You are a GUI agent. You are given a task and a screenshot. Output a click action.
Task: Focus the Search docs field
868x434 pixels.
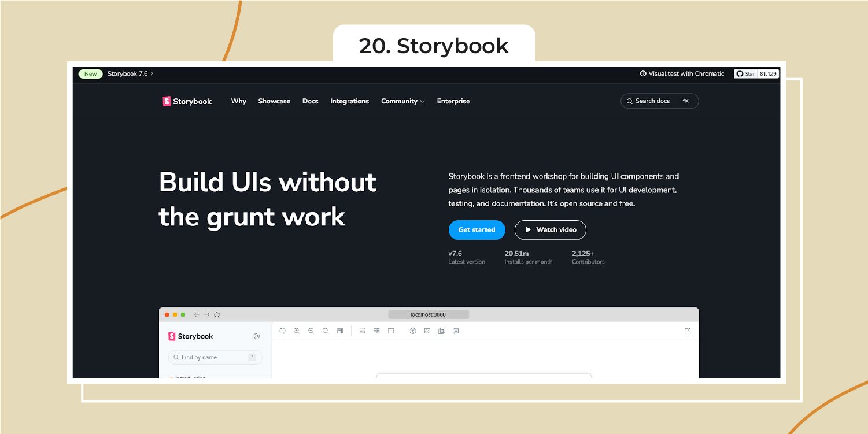(x=660, y=101)
